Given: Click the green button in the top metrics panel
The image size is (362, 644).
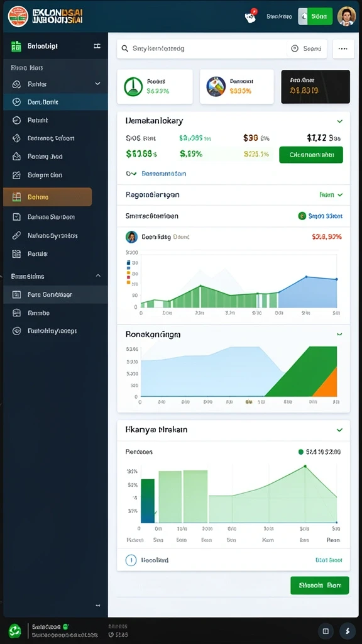Looking at the screenshot, I should (311, 155).
